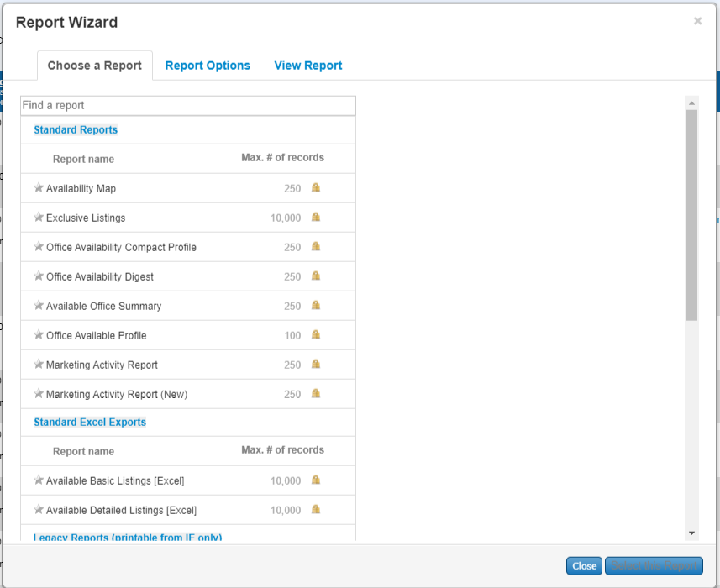The height and width of the screenshot is (588, 720).
Task: Click lock icon for Available Office Summary
Action: click(316, 305)
